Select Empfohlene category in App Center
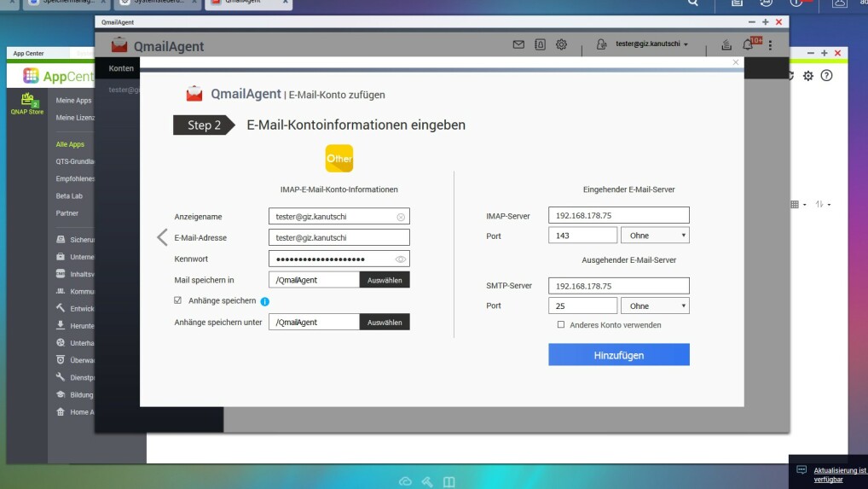The image size is (868, 489). click(75, 179)
